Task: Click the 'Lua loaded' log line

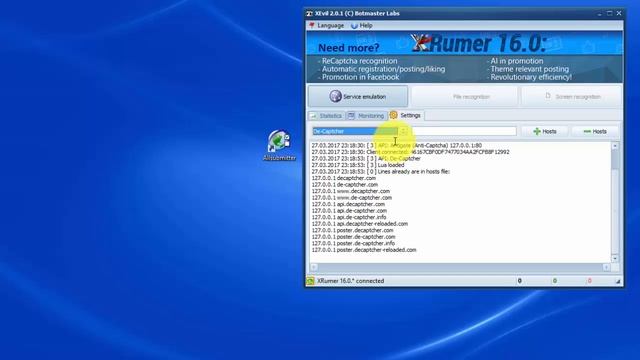Action: pos(358,165)
